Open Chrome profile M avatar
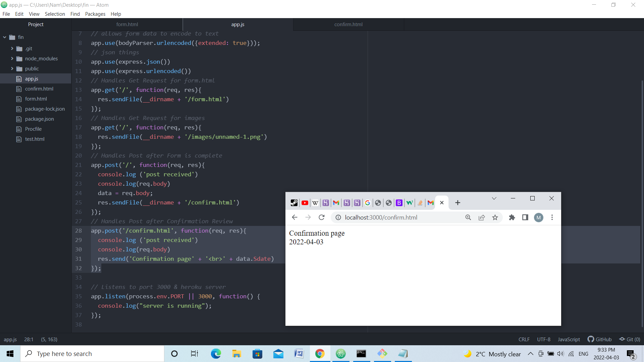644x362 pixels. (539, 218)
